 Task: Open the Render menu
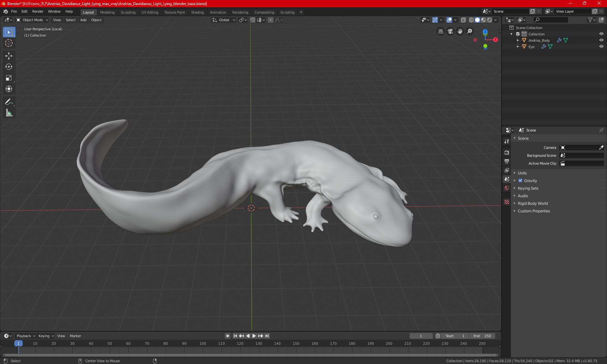click(x=38, y=11)
